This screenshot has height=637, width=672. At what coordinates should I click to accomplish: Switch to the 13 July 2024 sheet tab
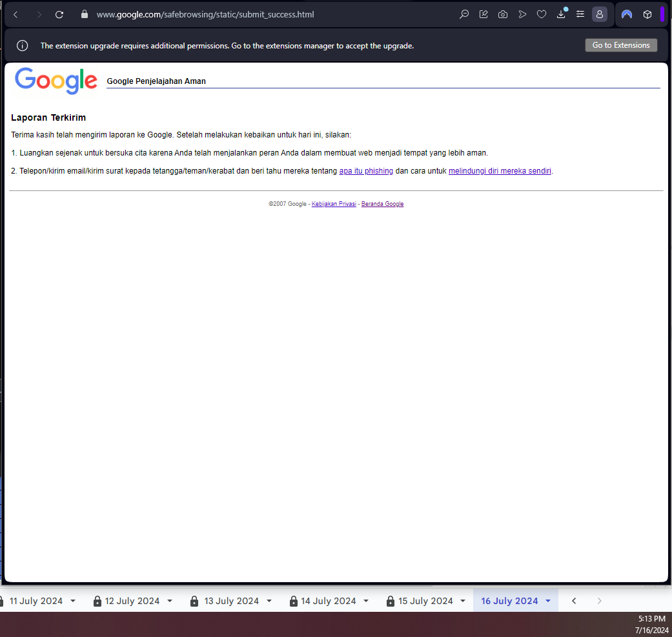[x=232, y=601]
